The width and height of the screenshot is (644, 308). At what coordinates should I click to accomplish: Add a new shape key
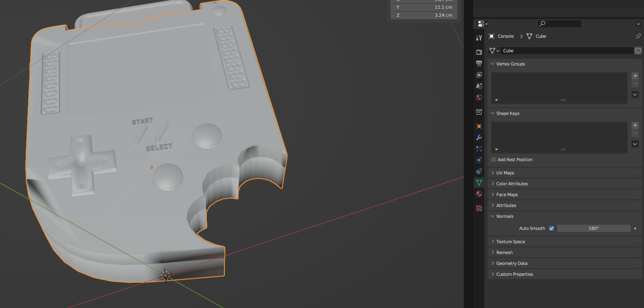tap(635, 125)
